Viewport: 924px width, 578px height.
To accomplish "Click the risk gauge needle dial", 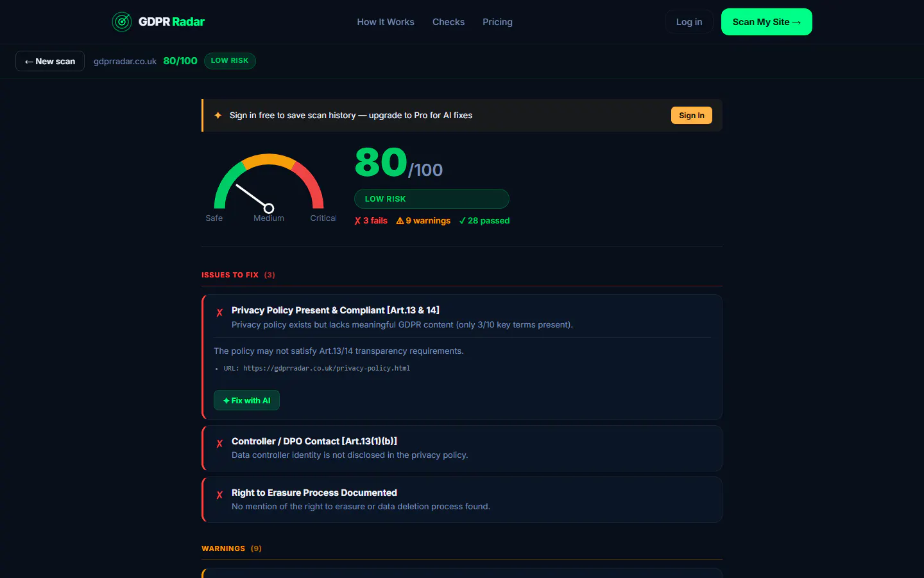I will click(x=269, y=182).
